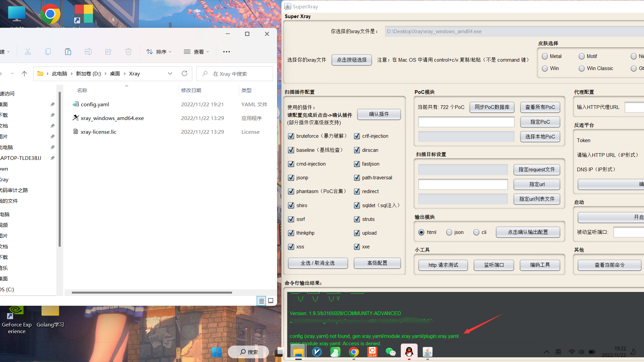
Task: Click the Cut icon in Explorer toolbar
Action: click(x=28, y=52)
